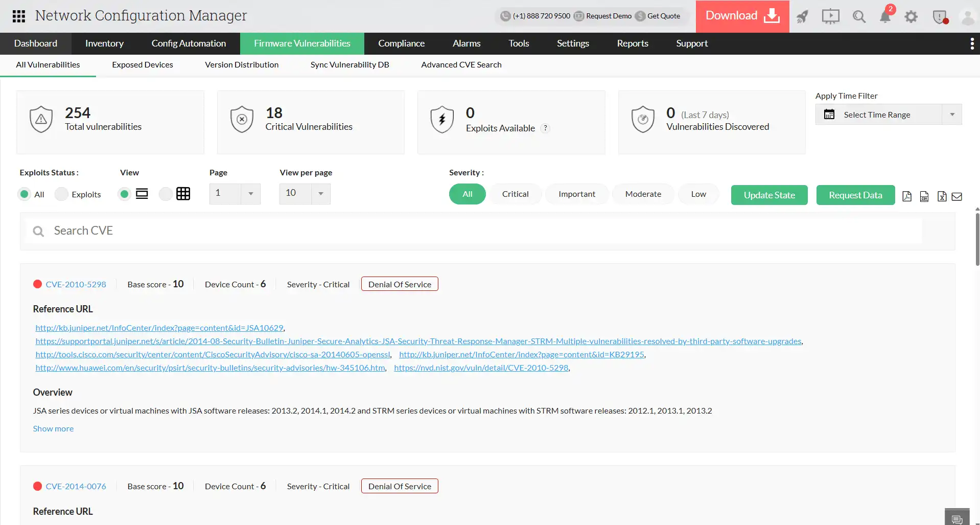Click the red severity dot for CVE-2014-0076

37,486
